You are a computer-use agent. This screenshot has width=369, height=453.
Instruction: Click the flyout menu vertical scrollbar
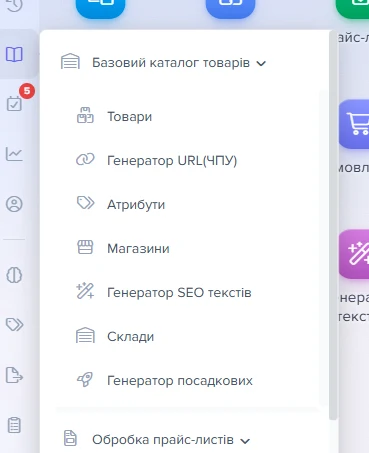[333, 225]
